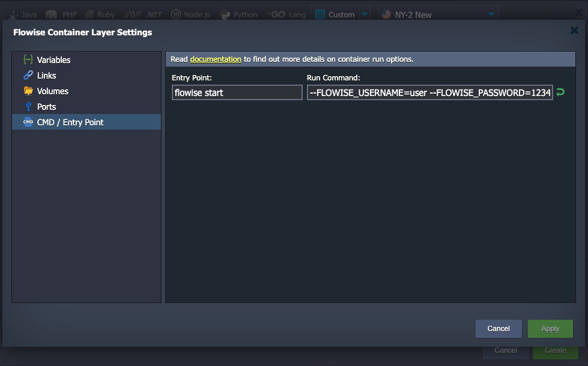Apply the container layer settings
Image resolution: width=588 pixels, height=366 pixels.
click(x=550, y=329)
